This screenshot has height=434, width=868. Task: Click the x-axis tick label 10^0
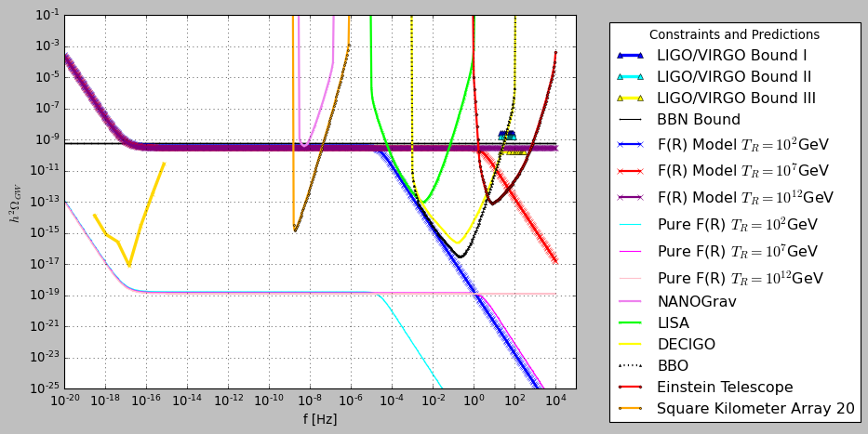(x=474, y=400)
